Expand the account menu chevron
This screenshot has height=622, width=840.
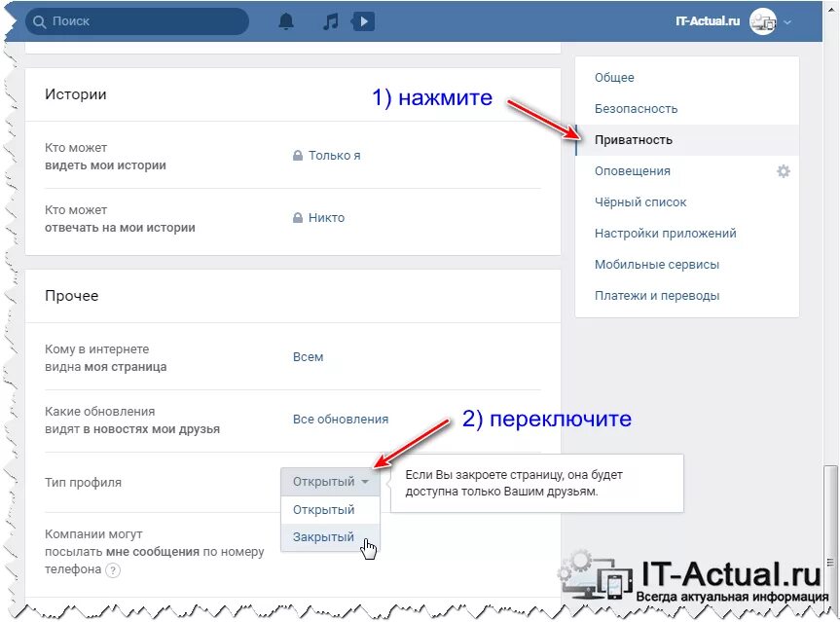[x=787, y=22]
